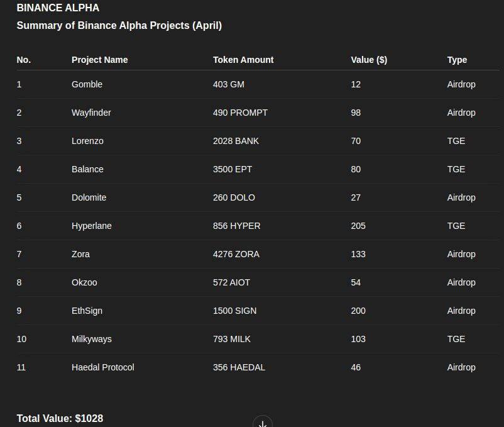
Task: Click the "2028 BANK" token amount
Action: (x=236, y=141)
